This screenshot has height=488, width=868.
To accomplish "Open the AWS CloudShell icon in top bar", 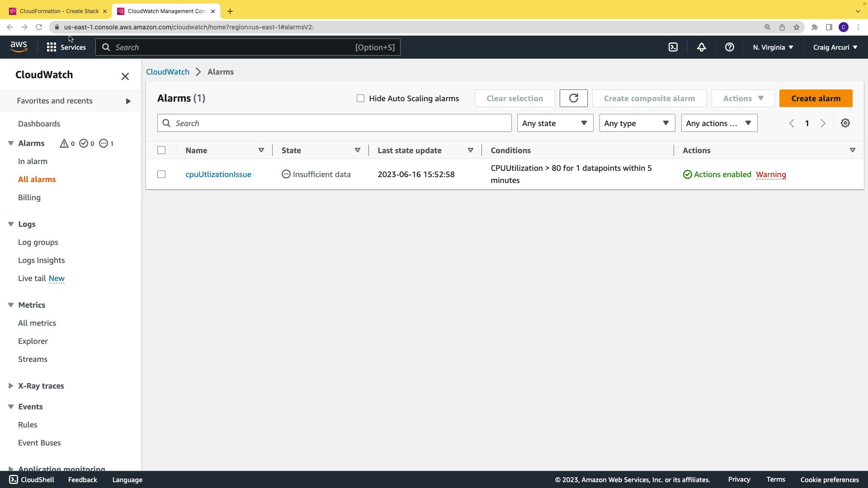I will (x=673, y=47).
